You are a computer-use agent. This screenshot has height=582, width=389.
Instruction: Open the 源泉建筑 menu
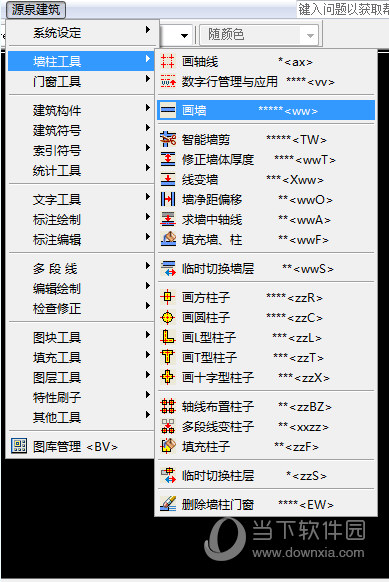36,9
